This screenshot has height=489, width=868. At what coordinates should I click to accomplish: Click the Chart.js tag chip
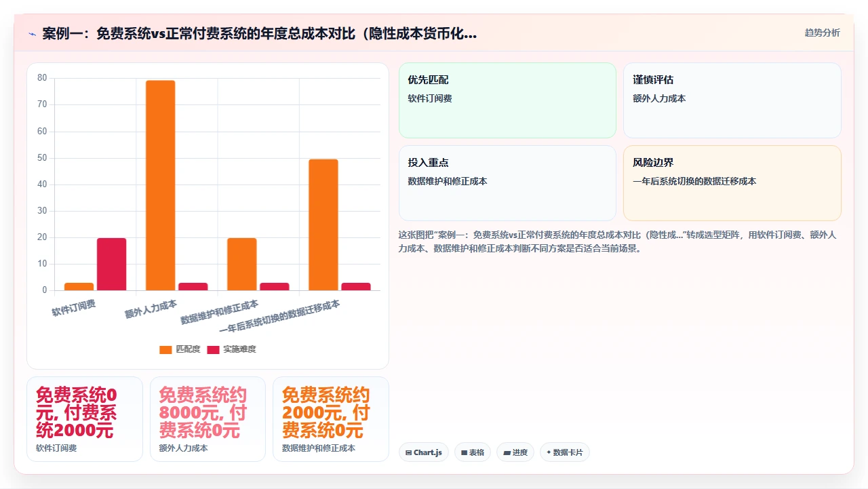tap(424, 452)
